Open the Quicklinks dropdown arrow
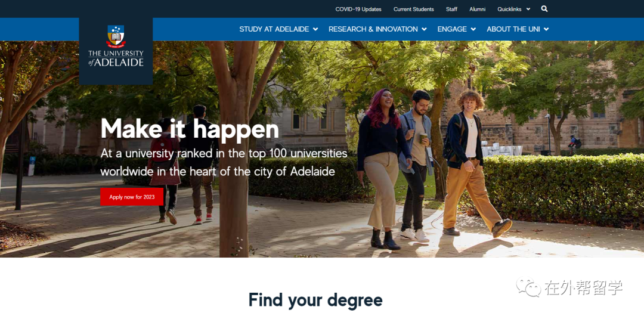Image resolution: width=644 pixels, height=316 pixels. click(x=528, y=9)
